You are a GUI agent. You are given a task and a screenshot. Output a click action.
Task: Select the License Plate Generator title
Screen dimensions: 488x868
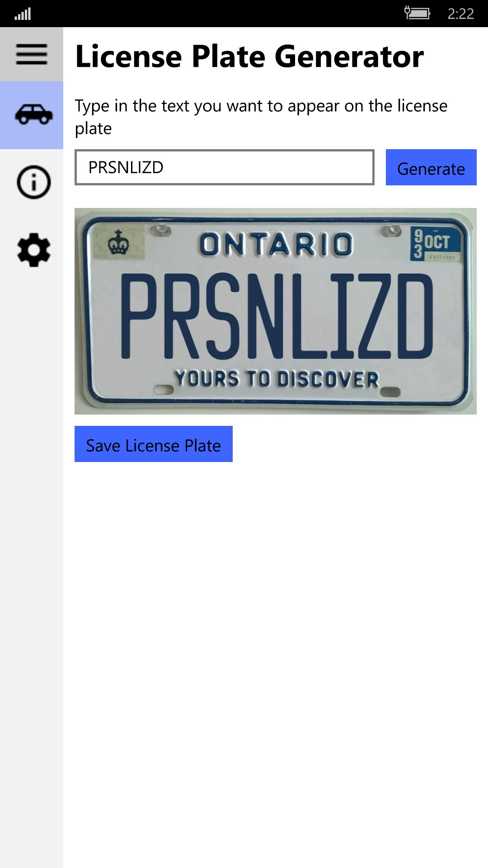tap(249, 57)
